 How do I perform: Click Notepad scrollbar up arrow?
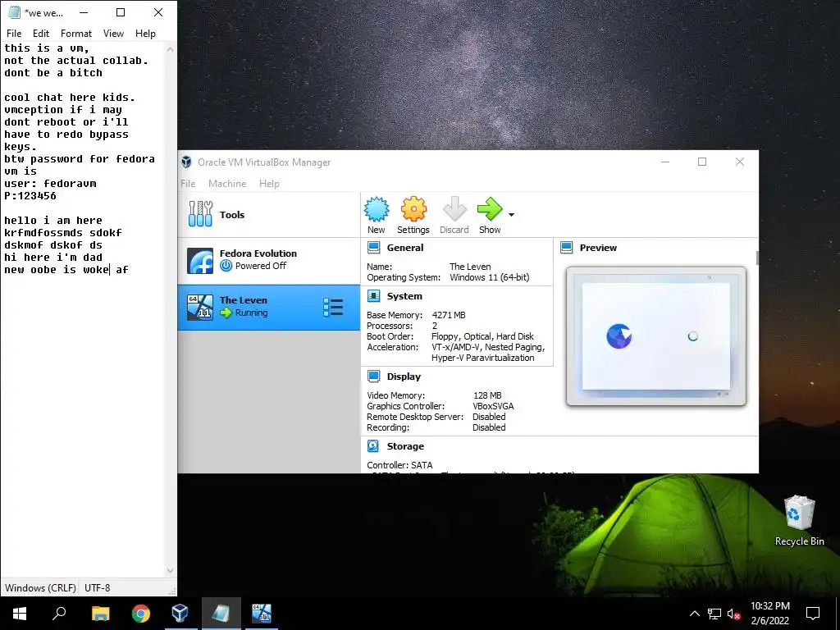point(170,49)
